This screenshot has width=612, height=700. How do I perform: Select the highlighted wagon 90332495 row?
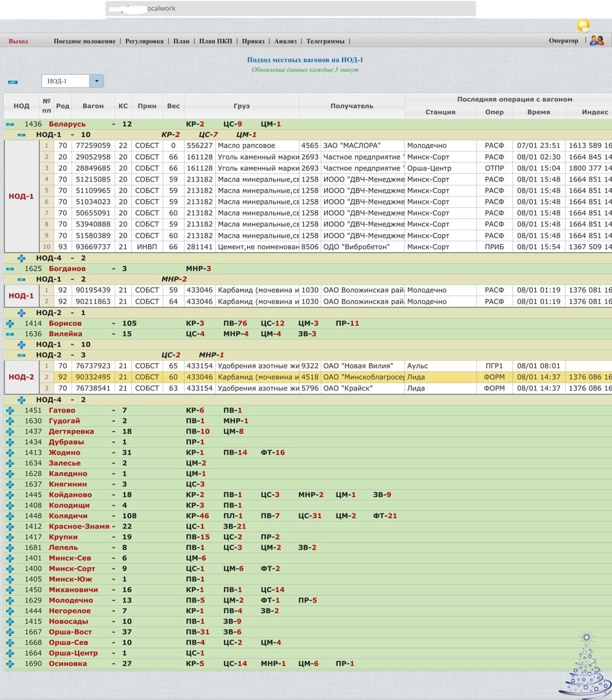click(92, 377)
